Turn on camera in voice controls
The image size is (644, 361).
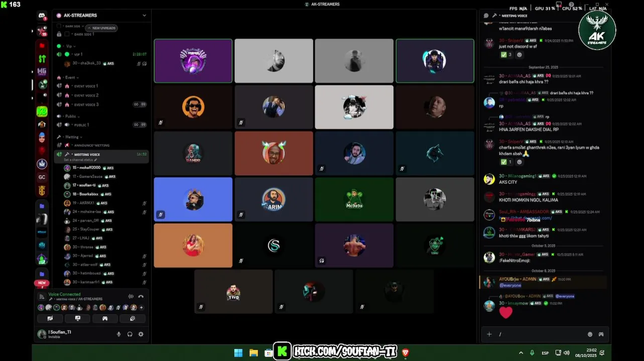(50, 318)
